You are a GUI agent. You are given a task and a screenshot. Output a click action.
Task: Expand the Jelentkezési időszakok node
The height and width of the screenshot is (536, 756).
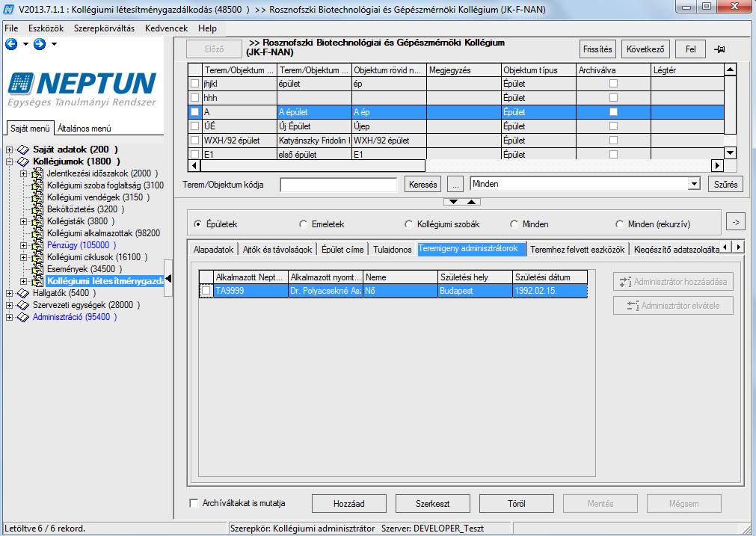(x=23, y=173)
